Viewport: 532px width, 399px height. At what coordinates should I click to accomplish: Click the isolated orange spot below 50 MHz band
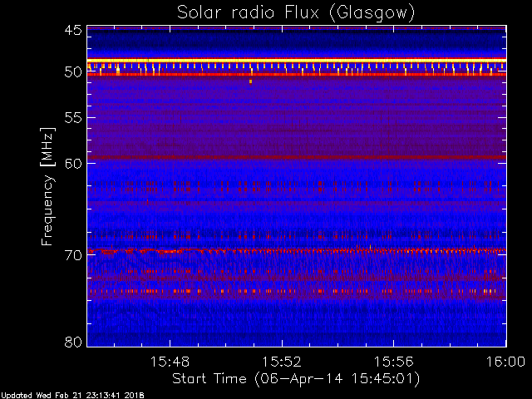(x=251, y=81)
